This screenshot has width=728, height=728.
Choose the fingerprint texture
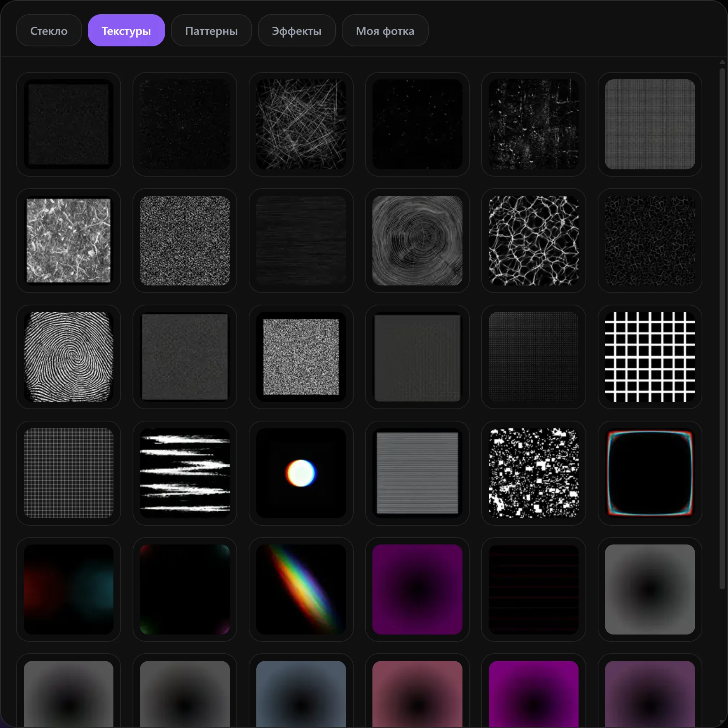(x=69, y=357)
